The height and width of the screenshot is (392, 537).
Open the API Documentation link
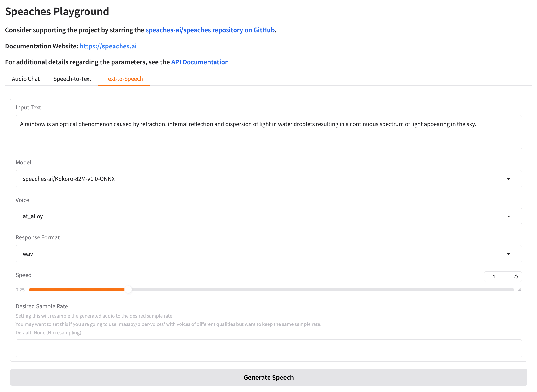200,62
